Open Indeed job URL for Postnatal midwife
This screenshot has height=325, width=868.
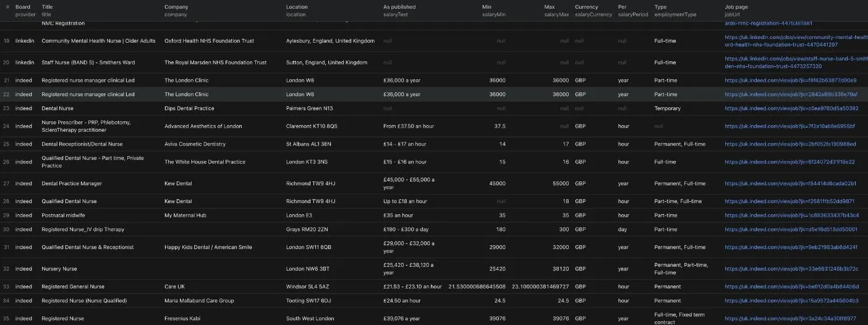[x=792, y=215]
